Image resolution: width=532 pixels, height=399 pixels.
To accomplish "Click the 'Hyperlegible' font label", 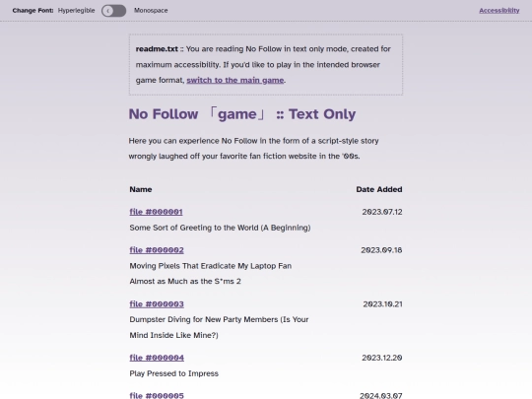I will [x=76, y=11].
